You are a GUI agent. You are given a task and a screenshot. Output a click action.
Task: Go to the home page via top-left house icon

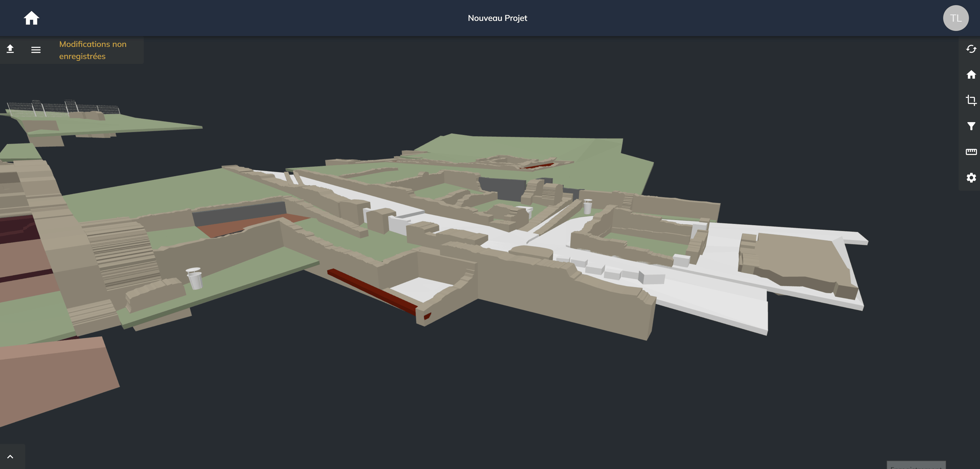31,18
